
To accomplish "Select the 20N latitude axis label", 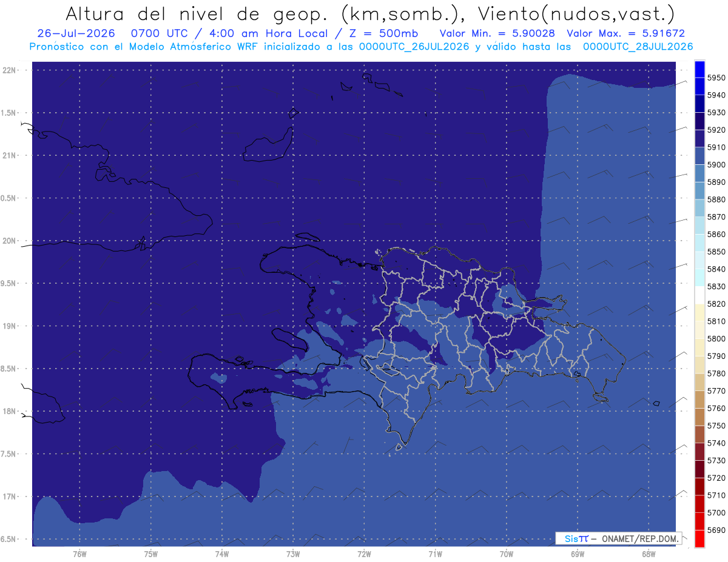I will 10,241.
